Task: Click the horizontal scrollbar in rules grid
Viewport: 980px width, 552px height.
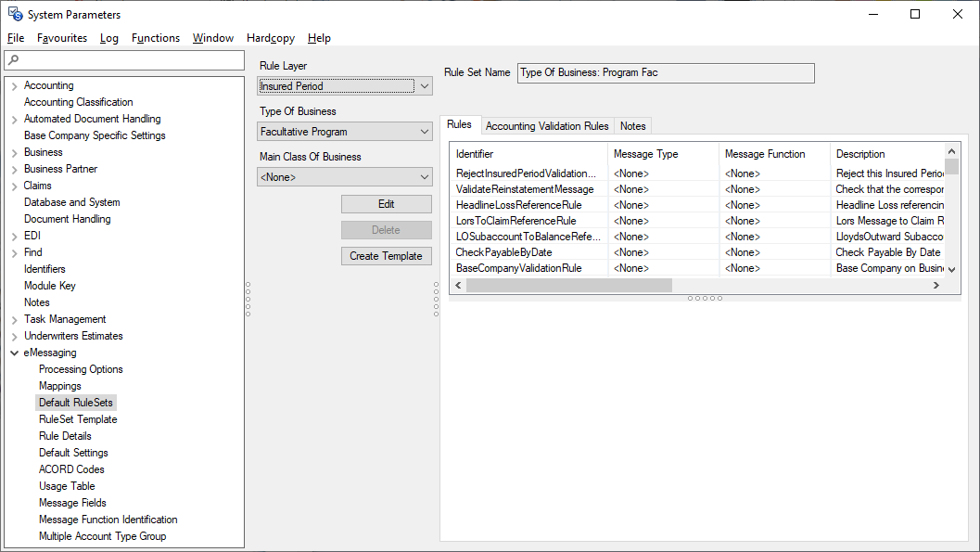Action: coord(567,286)
